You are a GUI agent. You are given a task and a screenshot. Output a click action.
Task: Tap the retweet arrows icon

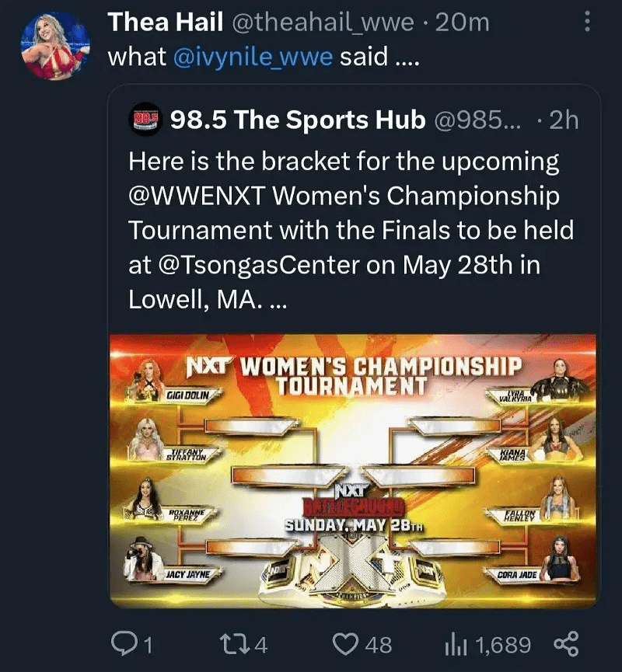234,644
